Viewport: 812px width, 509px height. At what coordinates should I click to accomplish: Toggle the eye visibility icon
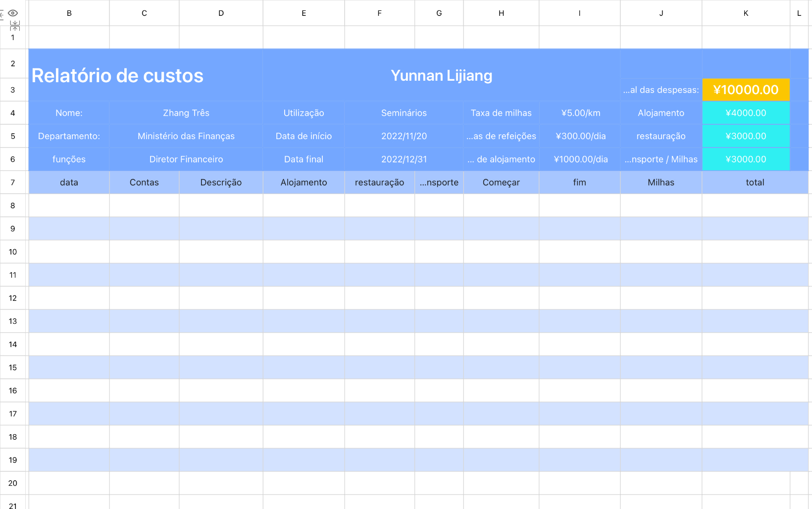(x=13, y=13)
